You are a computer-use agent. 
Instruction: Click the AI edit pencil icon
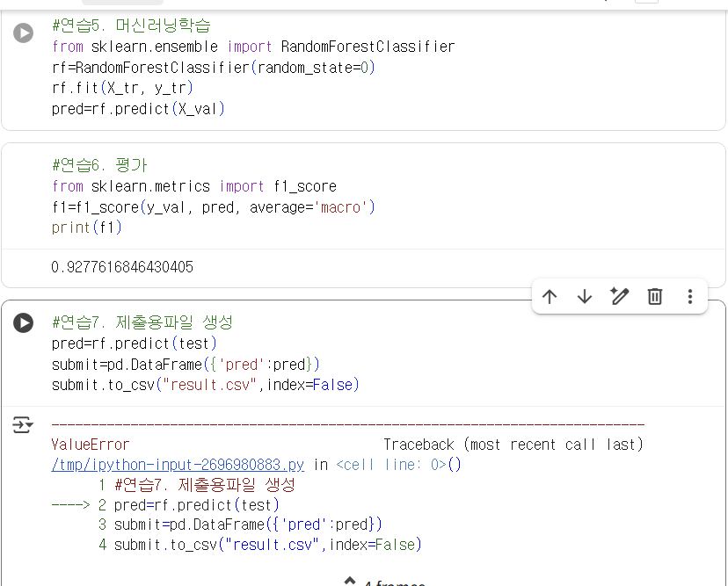coord(620,297)
